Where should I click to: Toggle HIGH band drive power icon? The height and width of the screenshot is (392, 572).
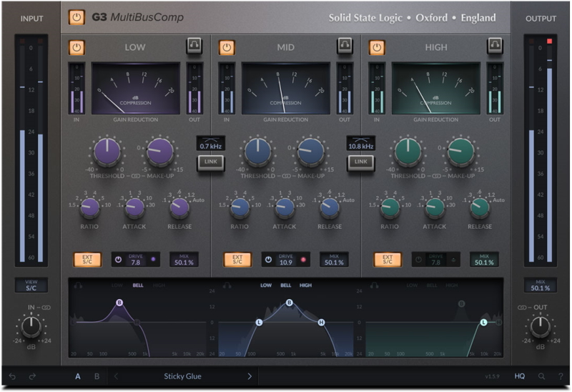[x=418, y=260]
